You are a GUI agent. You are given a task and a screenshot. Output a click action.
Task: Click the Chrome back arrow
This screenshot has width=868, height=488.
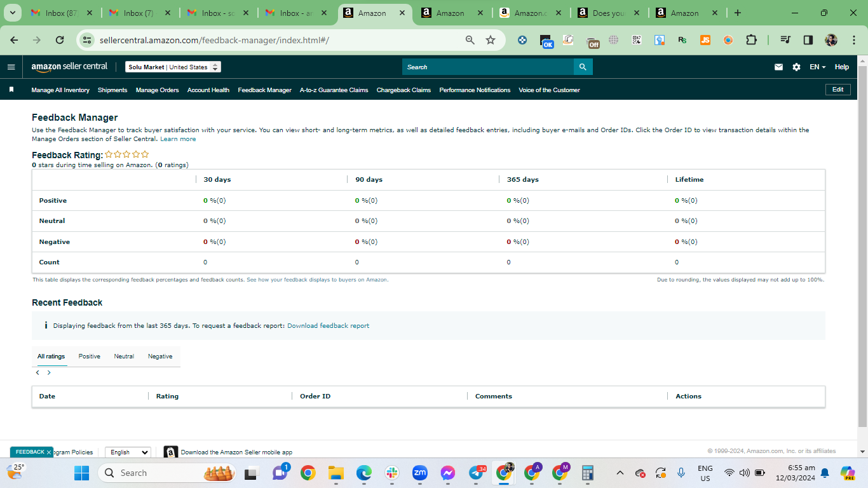[x=14, y=40]
